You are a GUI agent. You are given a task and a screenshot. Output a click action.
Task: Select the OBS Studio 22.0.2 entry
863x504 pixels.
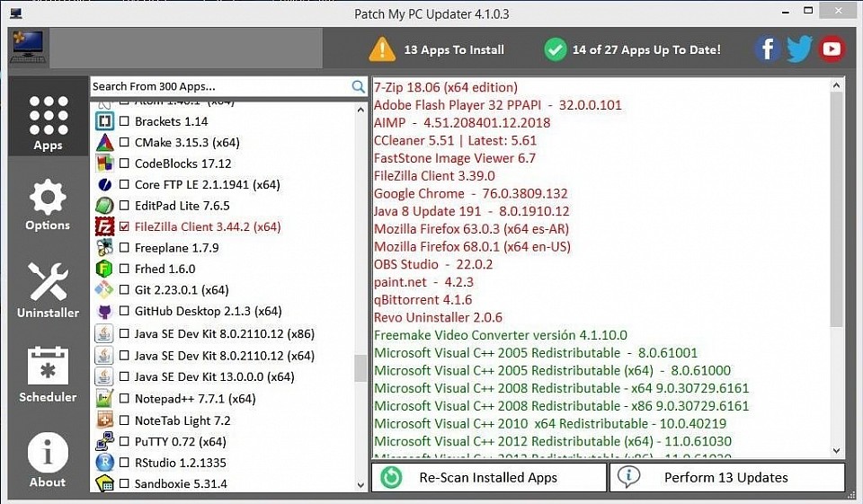click(433, 264)
